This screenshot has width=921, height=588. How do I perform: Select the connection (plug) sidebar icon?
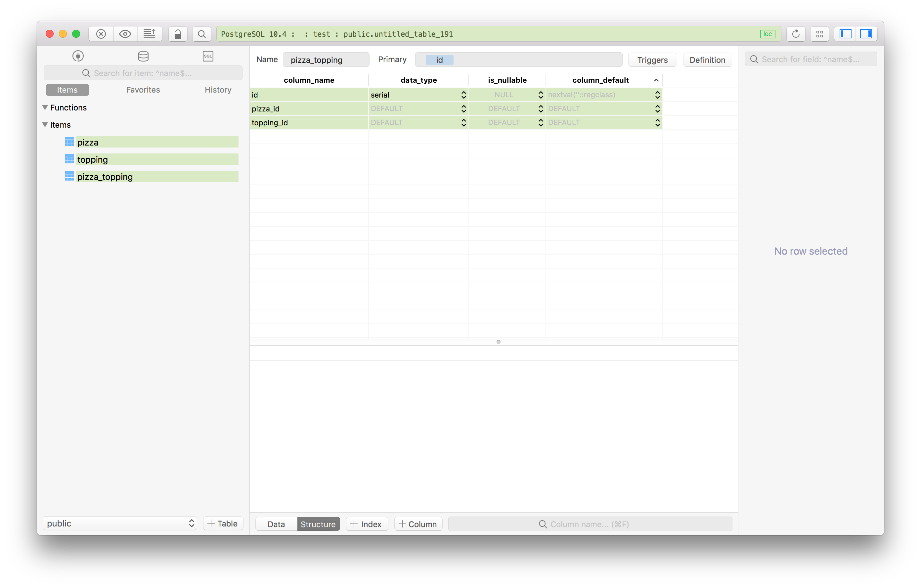(78, 56)
